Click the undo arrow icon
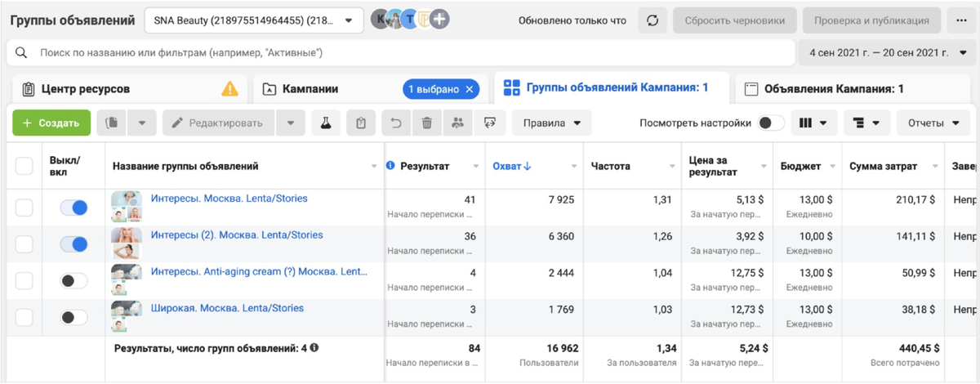Image resolution: width=980 pixels, height=384 pixels. pyautogui.click(x=395, y=123)
